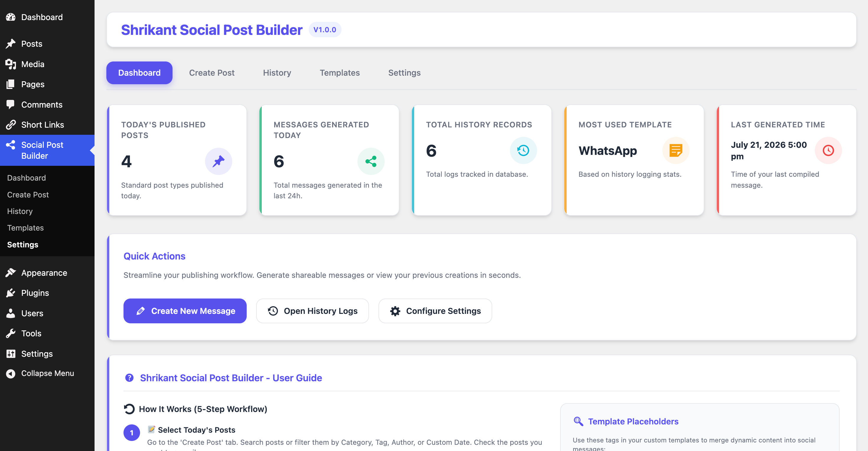Viewport: 868px width, 451px height.
Task: Click the pencil icon on Create New Message
Action: pos(141,311)
